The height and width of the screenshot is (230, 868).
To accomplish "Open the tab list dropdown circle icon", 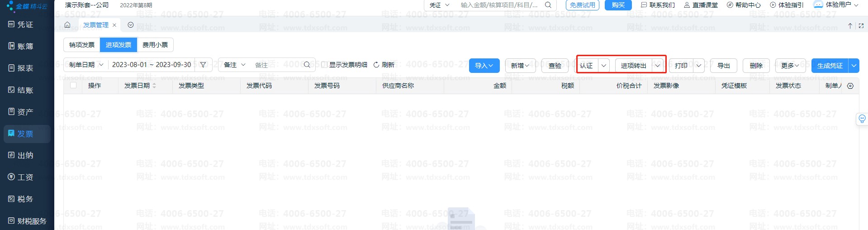I will tap(131, 25).
